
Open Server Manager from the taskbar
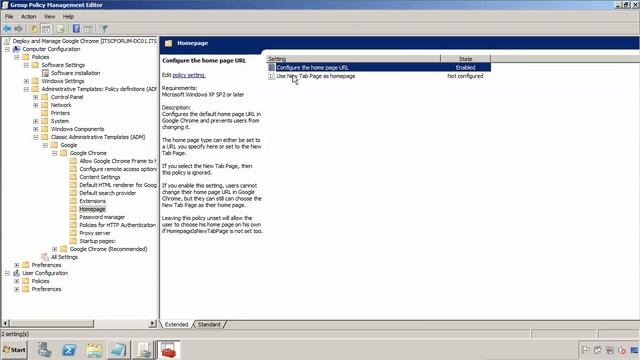tap(44, 350)
